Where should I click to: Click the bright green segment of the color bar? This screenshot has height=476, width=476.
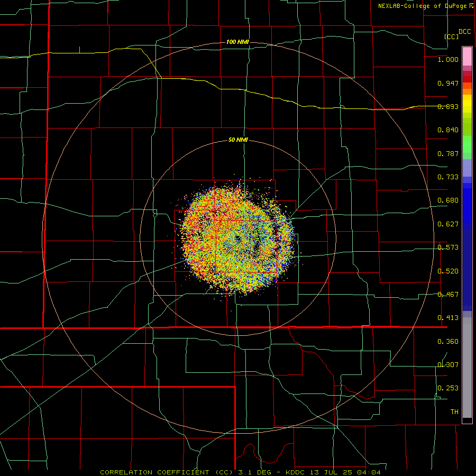(x=467, y=144)
